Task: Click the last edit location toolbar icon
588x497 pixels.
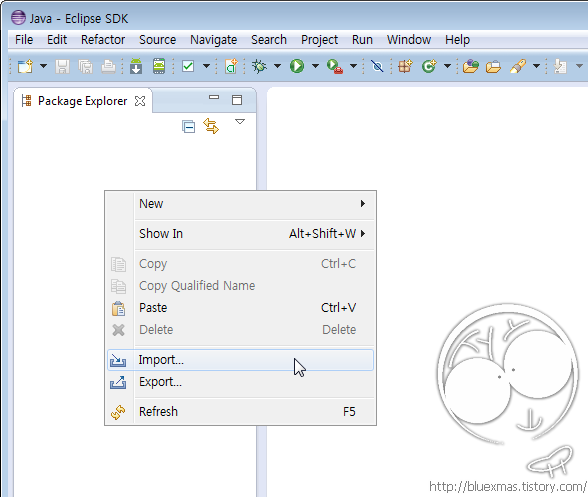Action: point(560,66)
